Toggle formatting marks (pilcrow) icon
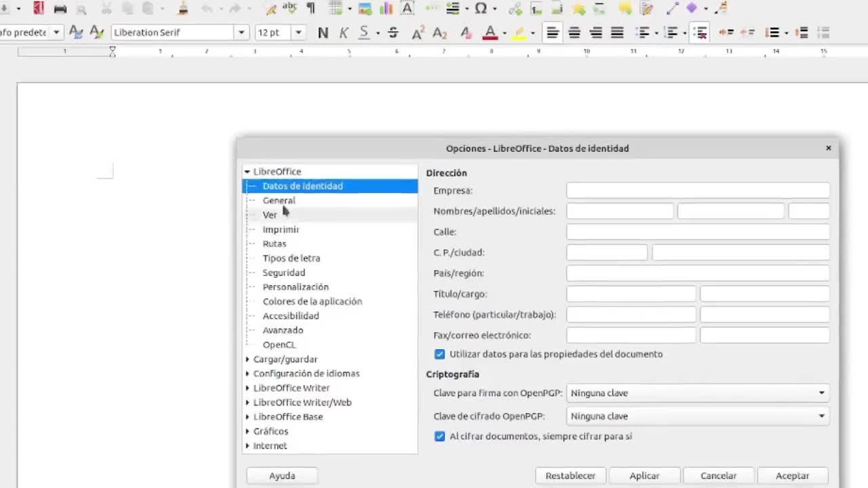 click(x=311, y=9)
